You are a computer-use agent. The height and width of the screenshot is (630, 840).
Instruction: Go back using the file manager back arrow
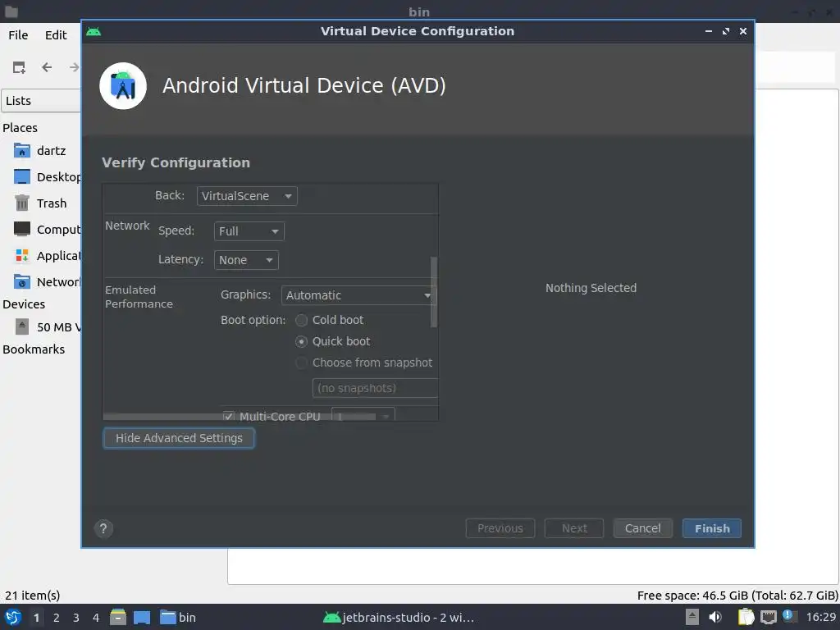click(x=47, y=67)
